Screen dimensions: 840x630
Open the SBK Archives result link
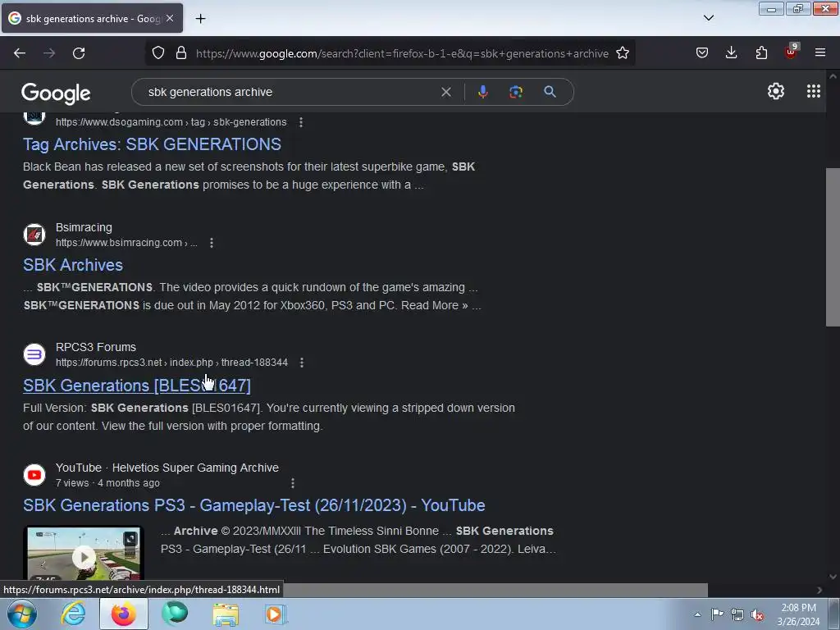(x=73, y=265)
